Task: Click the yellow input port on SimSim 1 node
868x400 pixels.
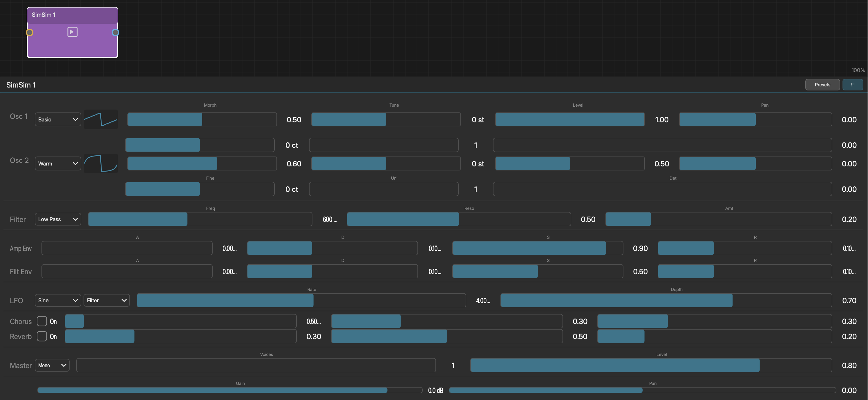Action: (30, 32)
